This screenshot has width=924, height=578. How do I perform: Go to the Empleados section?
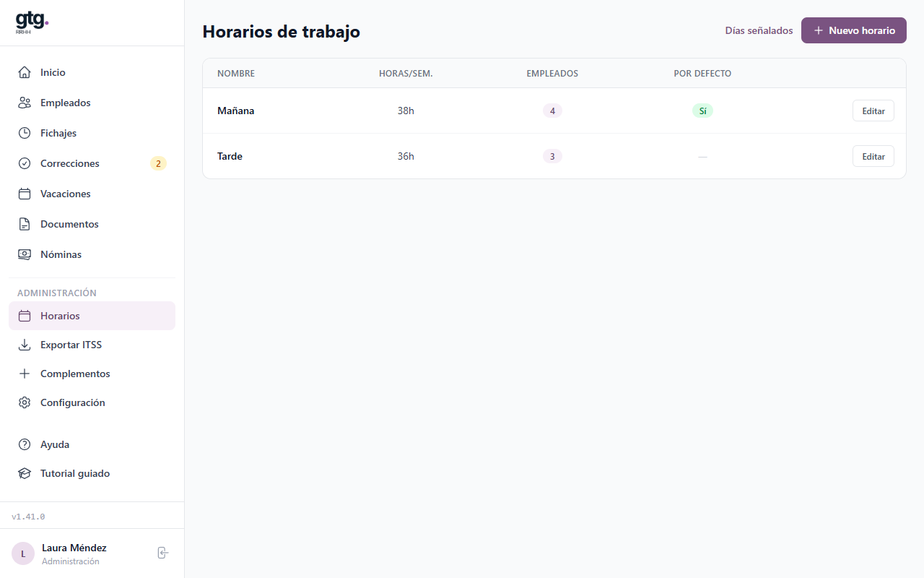pos(92,103)
